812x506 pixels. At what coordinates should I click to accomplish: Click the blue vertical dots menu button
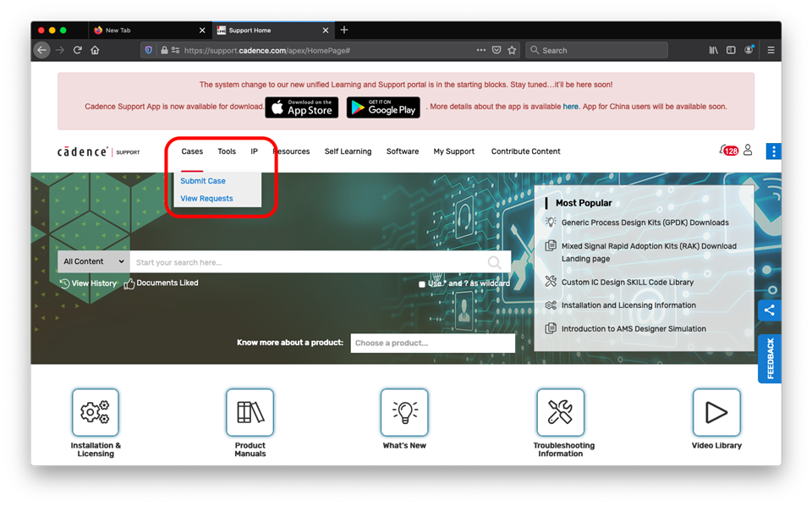tap(774, 151)
